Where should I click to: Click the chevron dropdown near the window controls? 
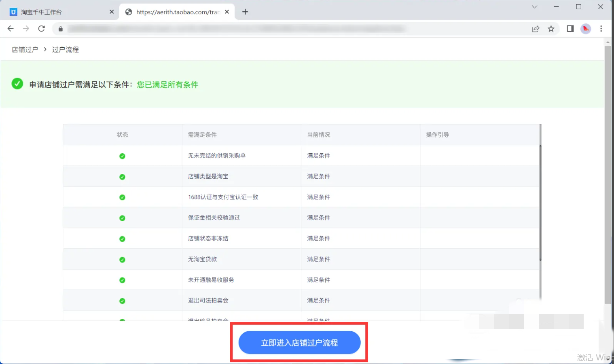(534, 6)
